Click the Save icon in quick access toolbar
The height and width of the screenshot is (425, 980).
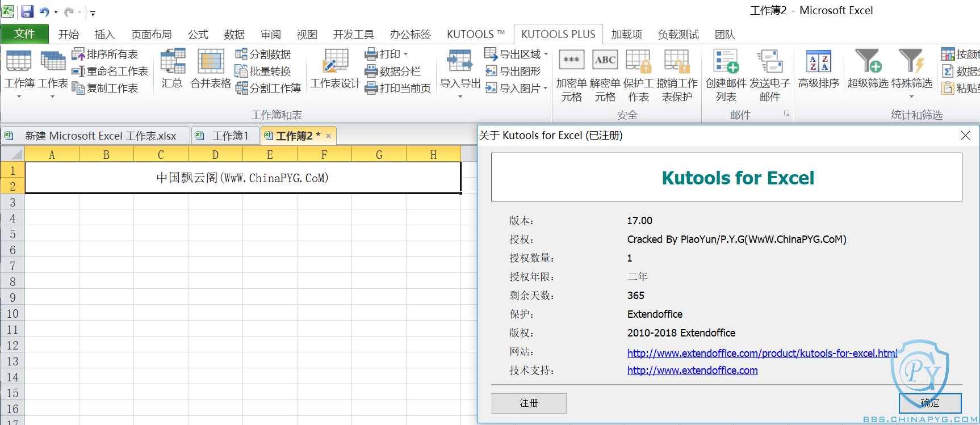(x=27, y=11)
